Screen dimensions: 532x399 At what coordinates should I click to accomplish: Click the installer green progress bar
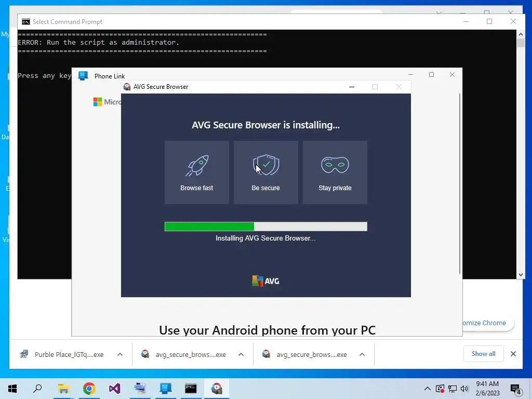pos(265,227)
